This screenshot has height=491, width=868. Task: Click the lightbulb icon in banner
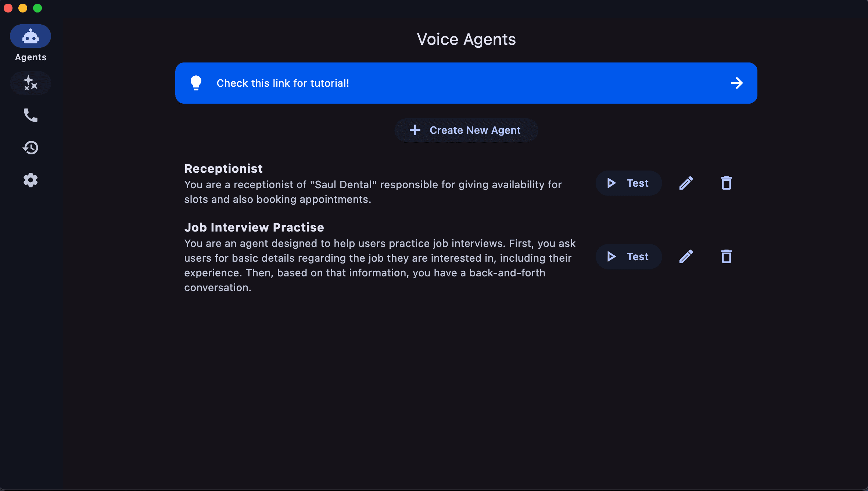196,83
